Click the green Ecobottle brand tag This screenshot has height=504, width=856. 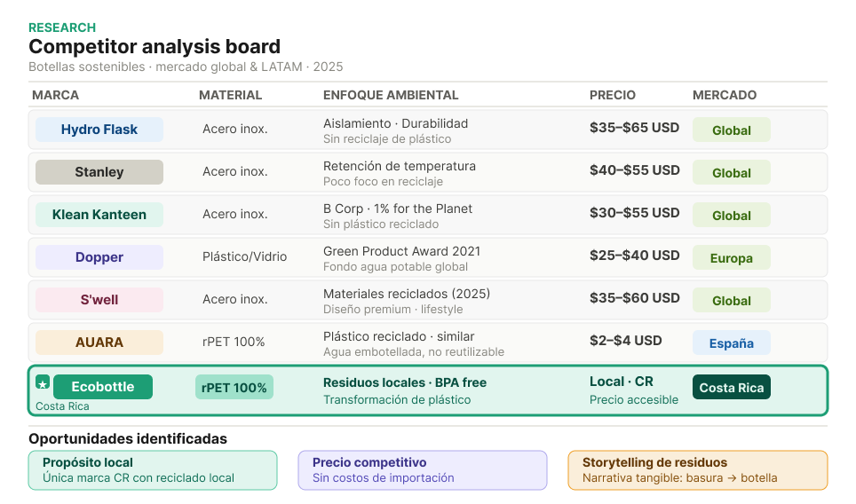pos(103,387)
